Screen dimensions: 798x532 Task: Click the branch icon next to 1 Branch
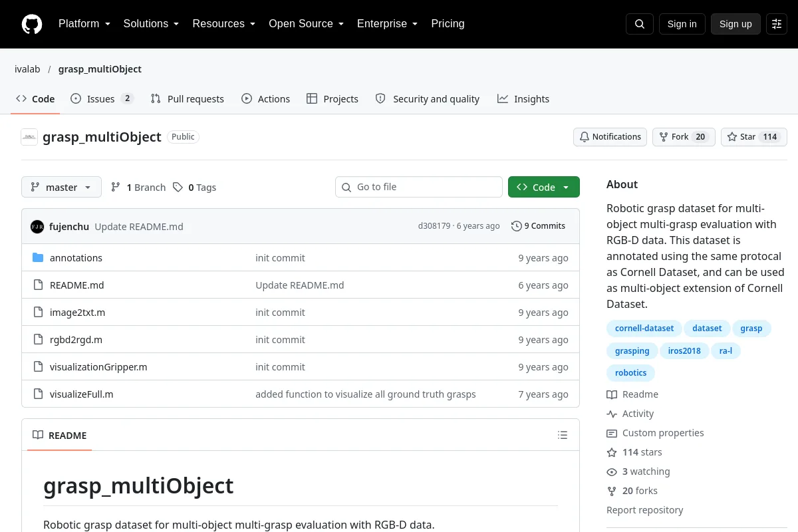[x=116, y=188]
